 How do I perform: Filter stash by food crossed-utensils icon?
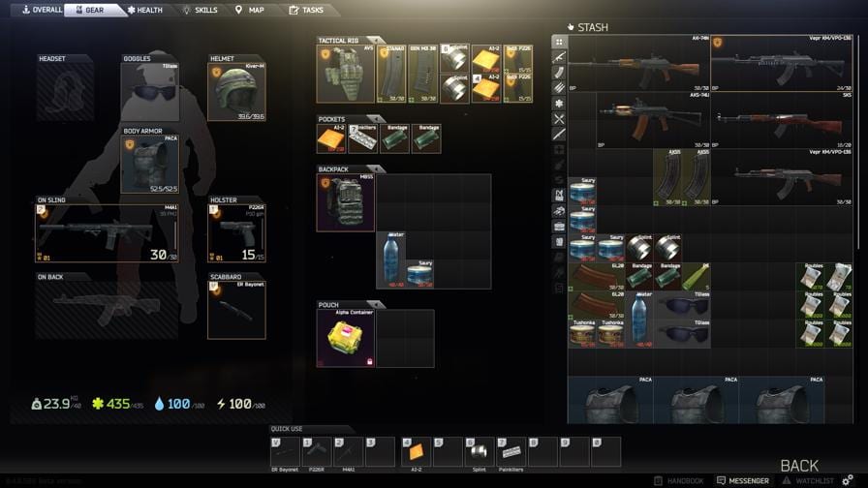pyautogui.click(x=559, y=119)
